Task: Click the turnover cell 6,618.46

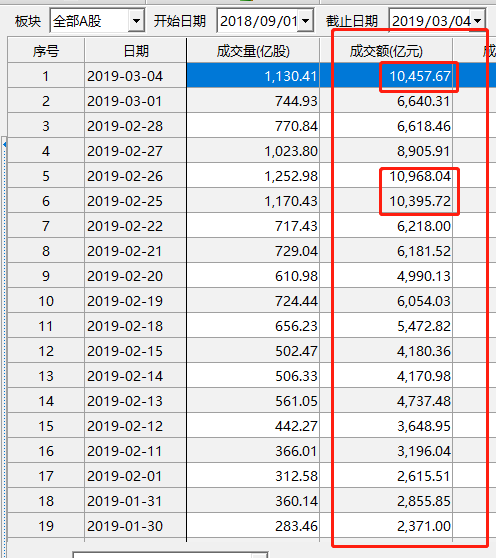Action: point(386,126)
